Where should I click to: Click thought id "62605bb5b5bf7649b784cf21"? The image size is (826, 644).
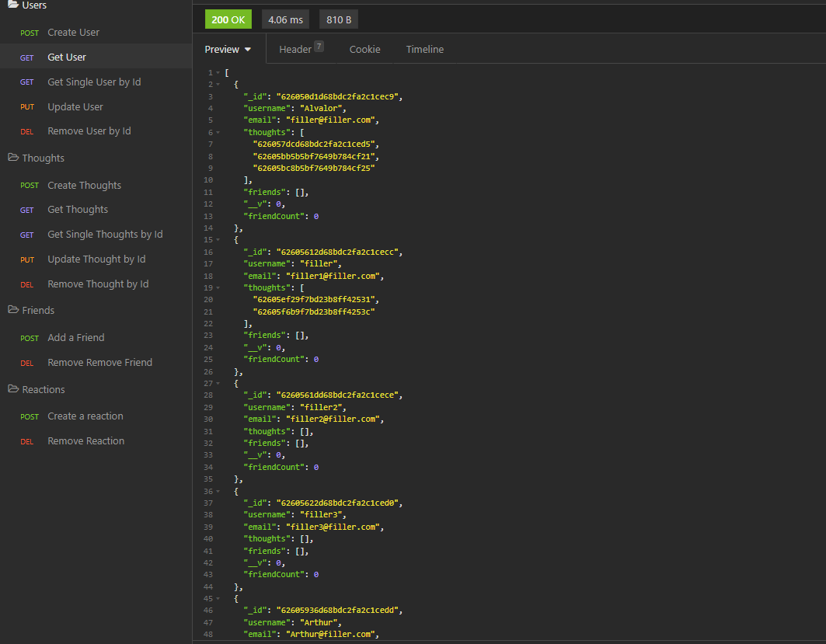314,156
